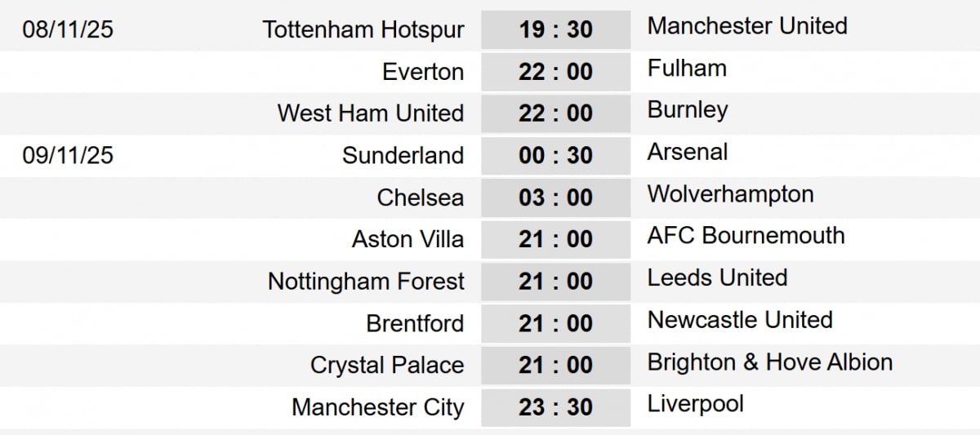Click the 19 : 30 kickoff time cell
This screenshot has height=435, width=980.
(x=555, y=30)
